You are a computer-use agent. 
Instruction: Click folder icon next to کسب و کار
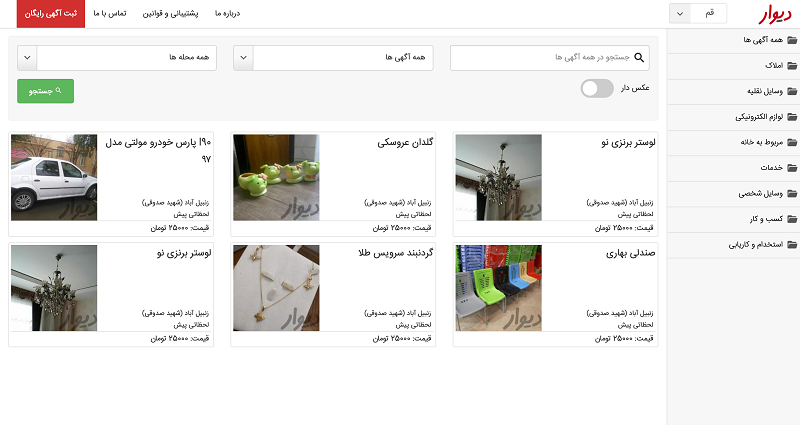pyautogui.click(x=792, y=219)
